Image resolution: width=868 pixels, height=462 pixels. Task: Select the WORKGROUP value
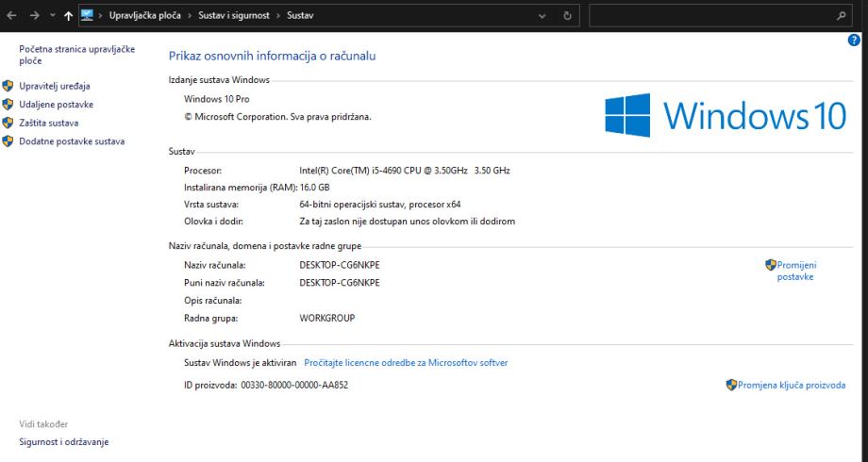(327, 318)
